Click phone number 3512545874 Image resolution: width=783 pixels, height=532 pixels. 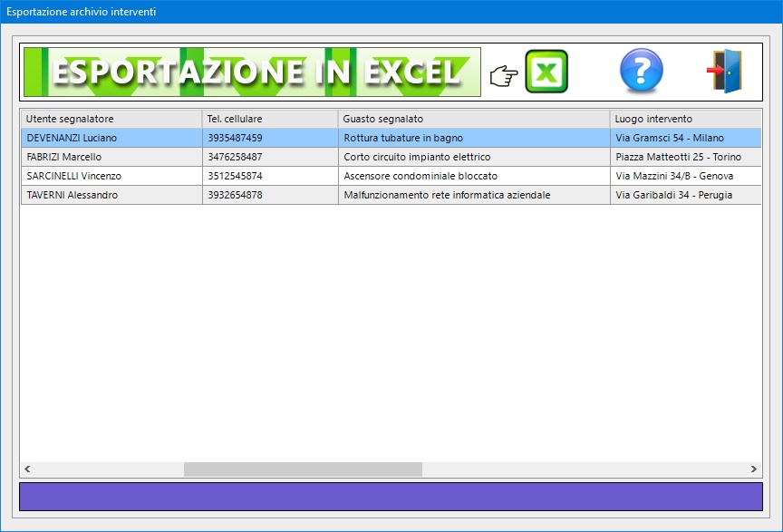pos(270,176)
